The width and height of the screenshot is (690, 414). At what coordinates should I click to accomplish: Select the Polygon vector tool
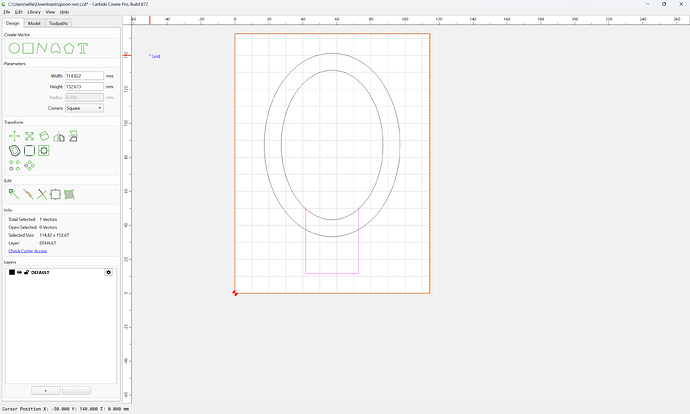[x=69, y=48]
